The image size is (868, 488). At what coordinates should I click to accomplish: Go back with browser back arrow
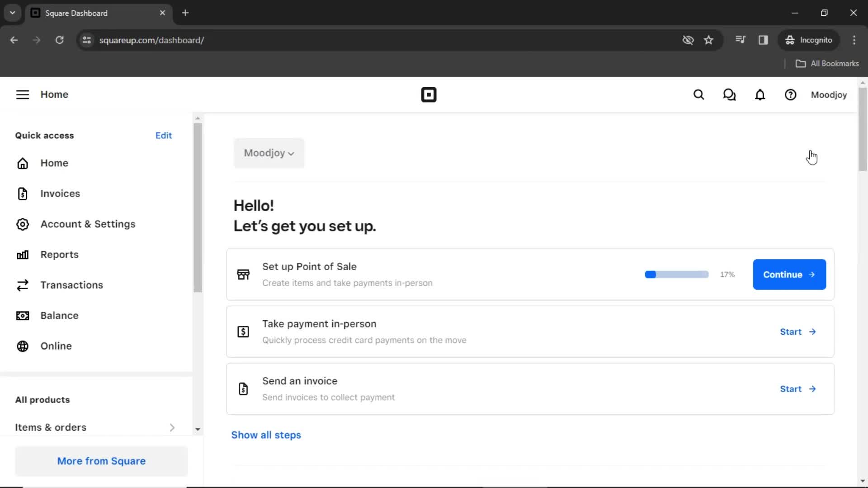pos(14,40)
